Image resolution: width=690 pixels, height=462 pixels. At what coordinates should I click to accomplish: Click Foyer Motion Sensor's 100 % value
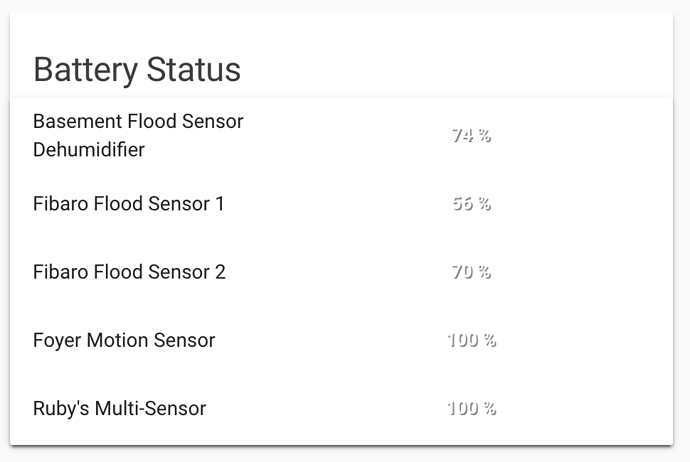pos(471,340)
